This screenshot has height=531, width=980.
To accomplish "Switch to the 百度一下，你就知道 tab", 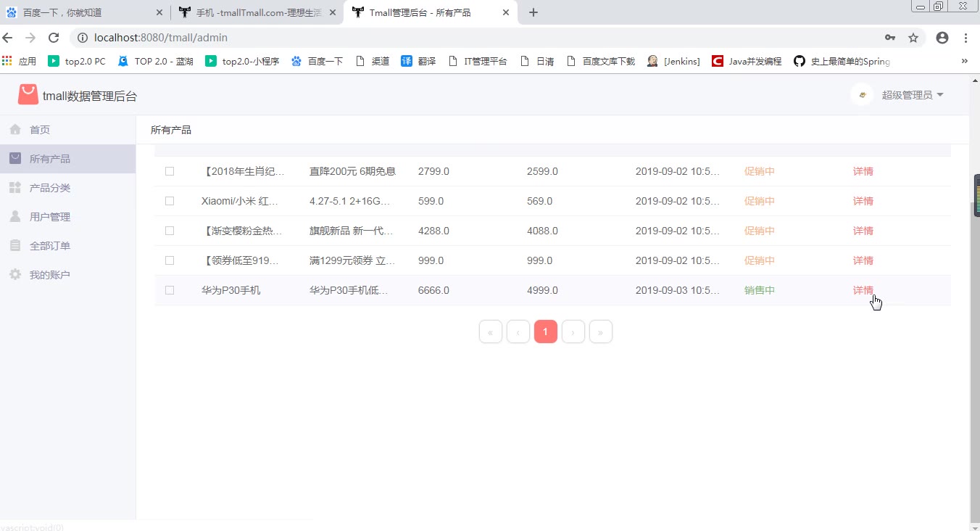I will (85, 12).
